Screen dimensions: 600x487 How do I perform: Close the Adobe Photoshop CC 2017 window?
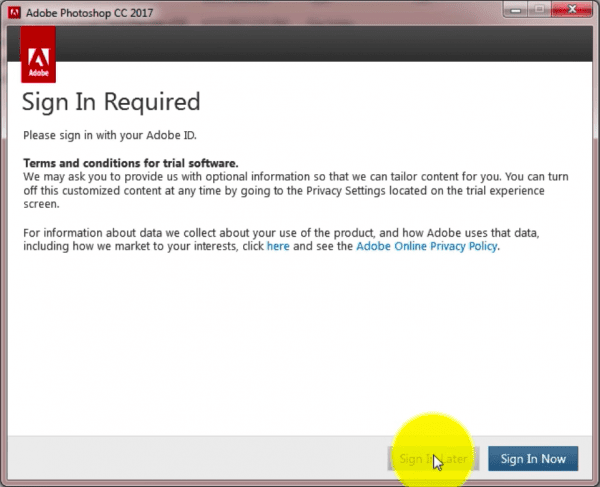coord(572,10)
